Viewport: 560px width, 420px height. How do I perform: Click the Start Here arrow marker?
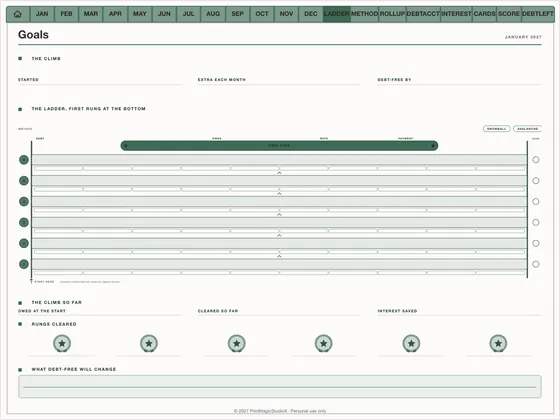coord(31,281)
